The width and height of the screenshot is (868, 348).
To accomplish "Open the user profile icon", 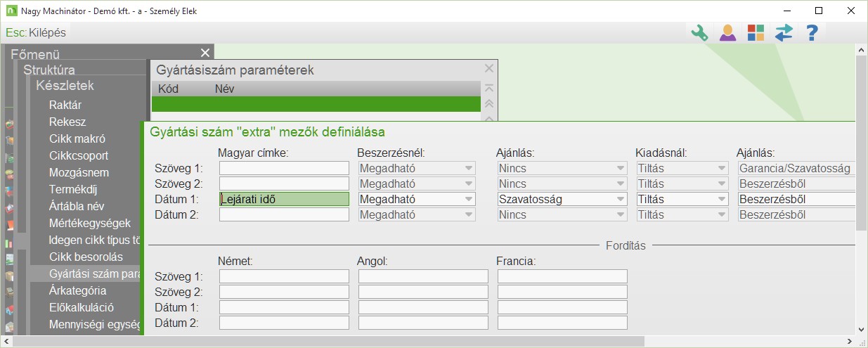I will pyautogui.click(x=727, y=32).
